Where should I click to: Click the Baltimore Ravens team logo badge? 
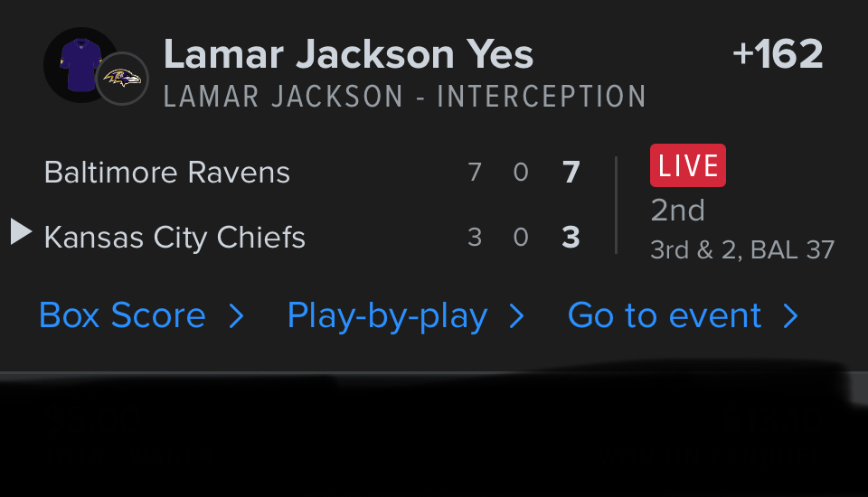tap(122, 78)
